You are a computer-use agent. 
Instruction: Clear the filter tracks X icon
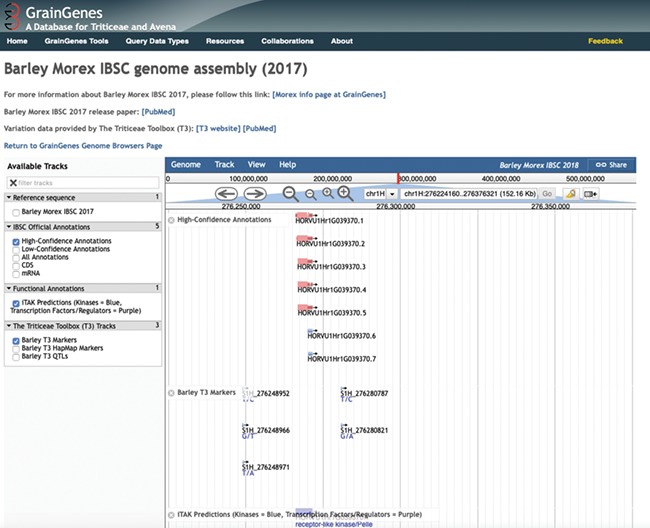(13, 183)
